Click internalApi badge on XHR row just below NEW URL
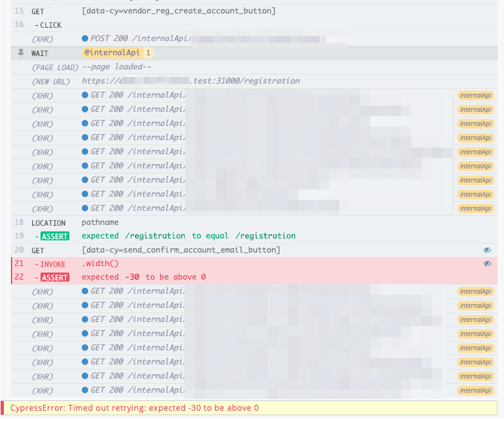 click(476, 95)
